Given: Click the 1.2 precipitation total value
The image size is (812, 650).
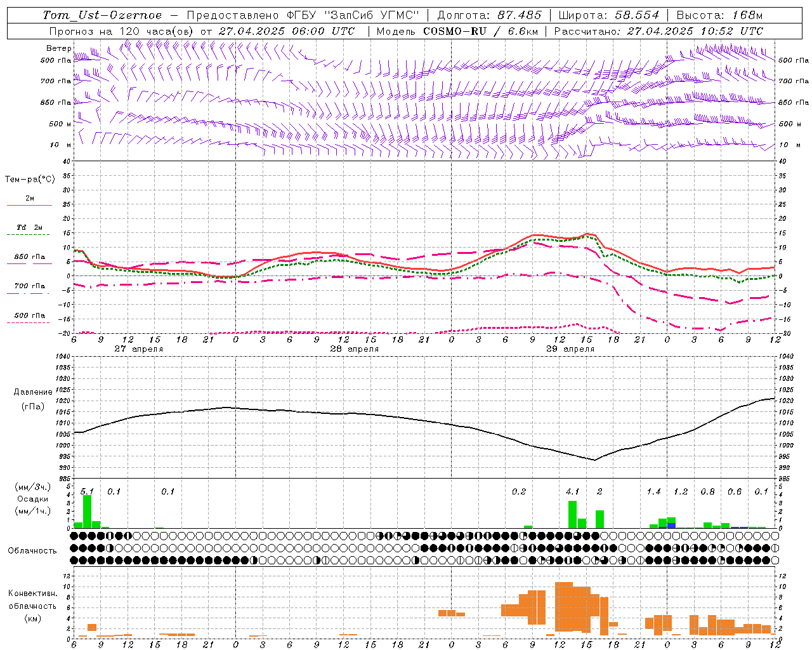Looking at the screenshot, I should 681,492.
